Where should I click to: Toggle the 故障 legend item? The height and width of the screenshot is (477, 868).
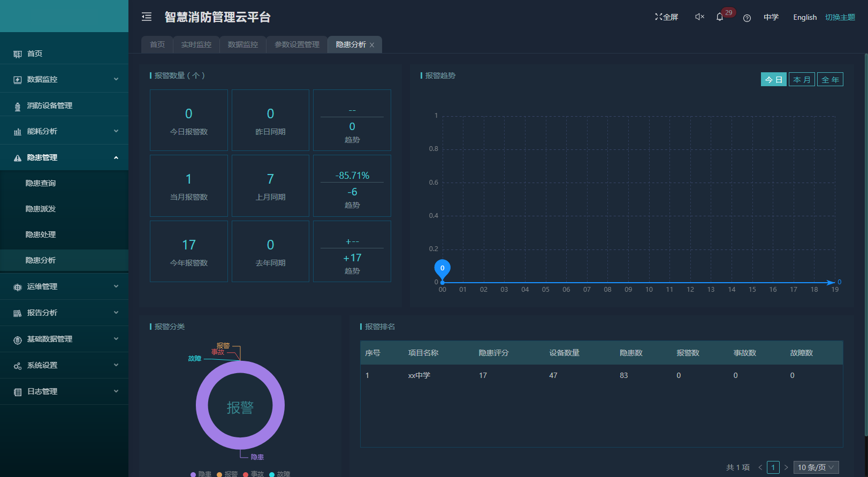(x=280, y=474)
